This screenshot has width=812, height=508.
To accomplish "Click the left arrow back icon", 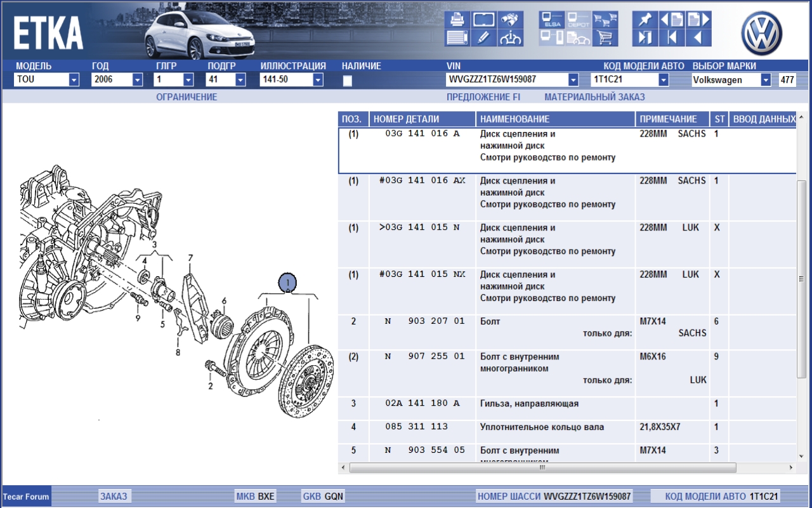I will coord(698,37).
